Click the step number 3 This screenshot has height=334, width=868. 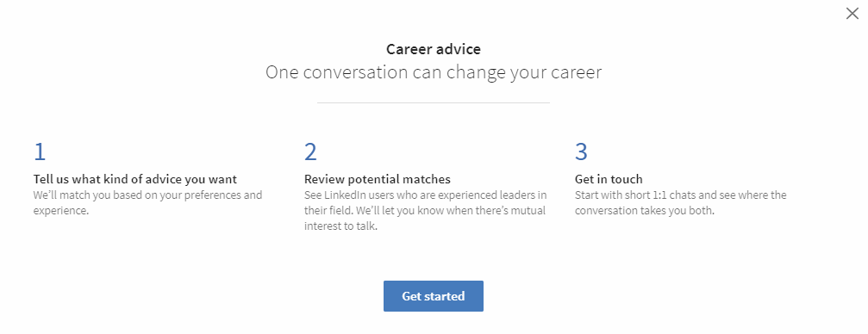pyautogui.click(x=581, y=152)
